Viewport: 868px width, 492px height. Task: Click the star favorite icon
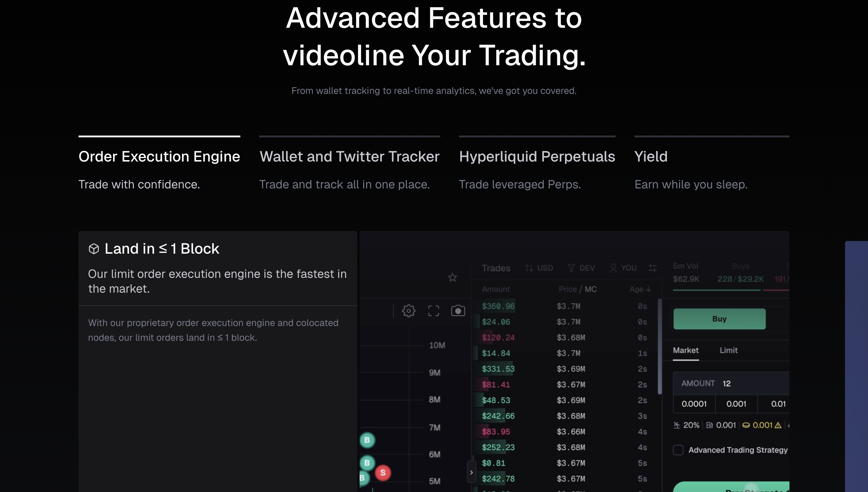[452, 277]
